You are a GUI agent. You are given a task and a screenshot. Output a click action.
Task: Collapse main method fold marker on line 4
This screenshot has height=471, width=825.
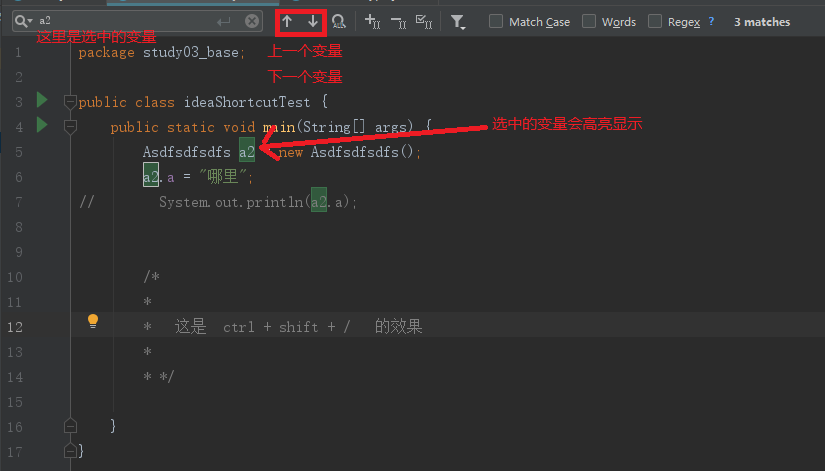(70, 126)
